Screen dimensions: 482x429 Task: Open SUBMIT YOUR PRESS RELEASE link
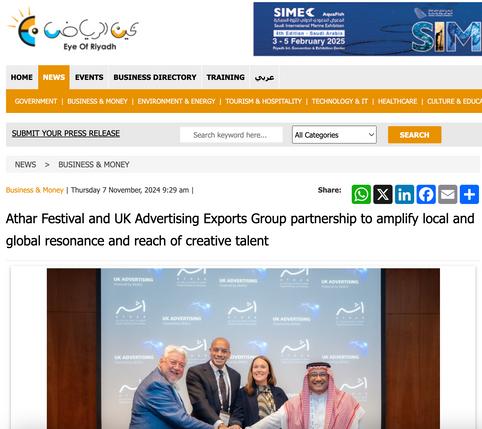coord(66,133)
